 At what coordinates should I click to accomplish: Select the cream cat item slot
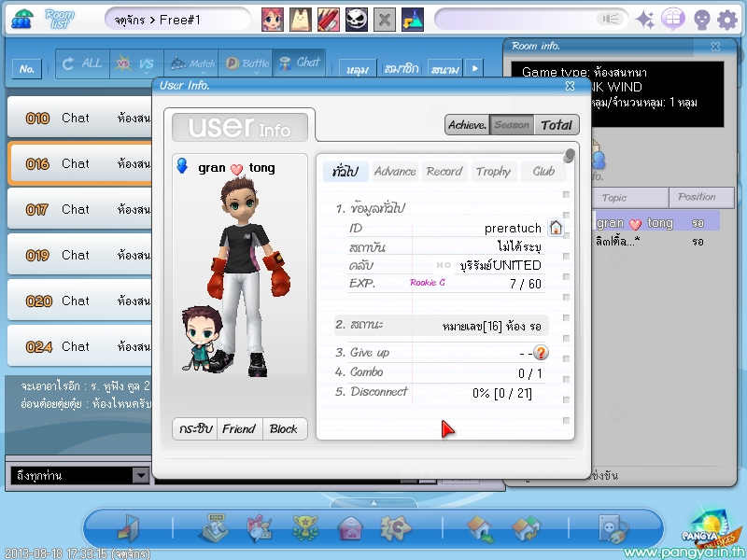pyautogui.click(x=301, y=20)
